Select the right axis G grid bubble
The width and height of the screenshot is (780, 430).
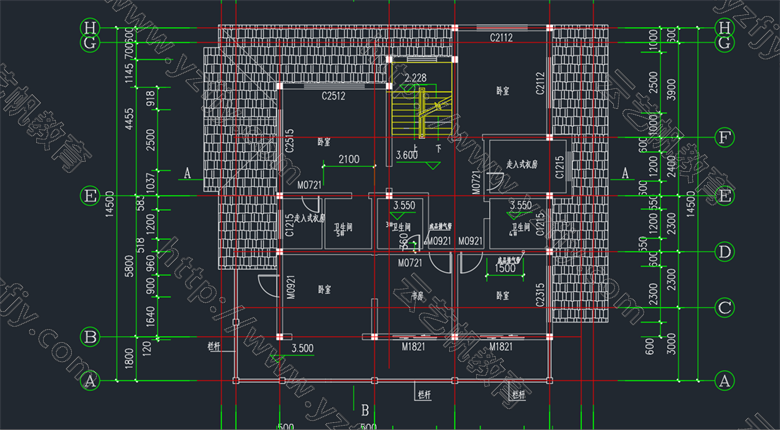(724, 43)
